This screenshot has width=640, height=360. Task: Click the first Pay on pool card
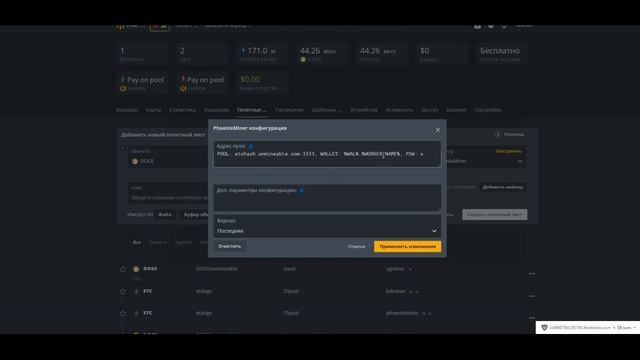142,83
